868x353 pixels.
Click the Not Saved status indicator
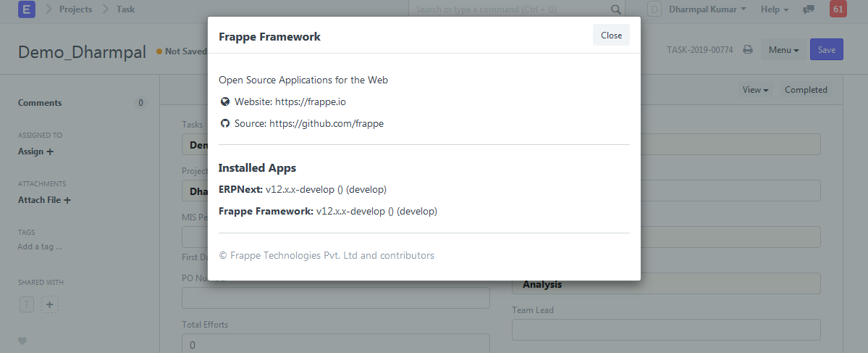click(182, 51)
